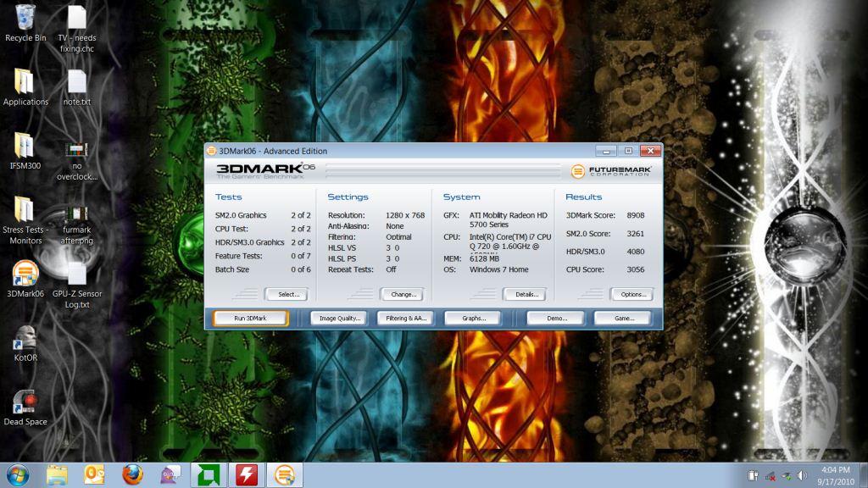Click the Change... button under Settings
The height and width of the screenshot is (488, 868).
[x=403, y=294]
